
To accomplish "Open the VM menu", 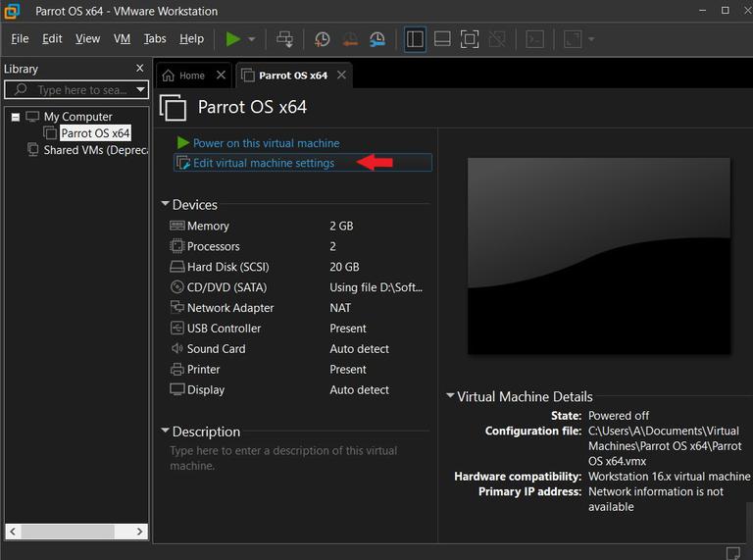I will [x=122, y=39].
